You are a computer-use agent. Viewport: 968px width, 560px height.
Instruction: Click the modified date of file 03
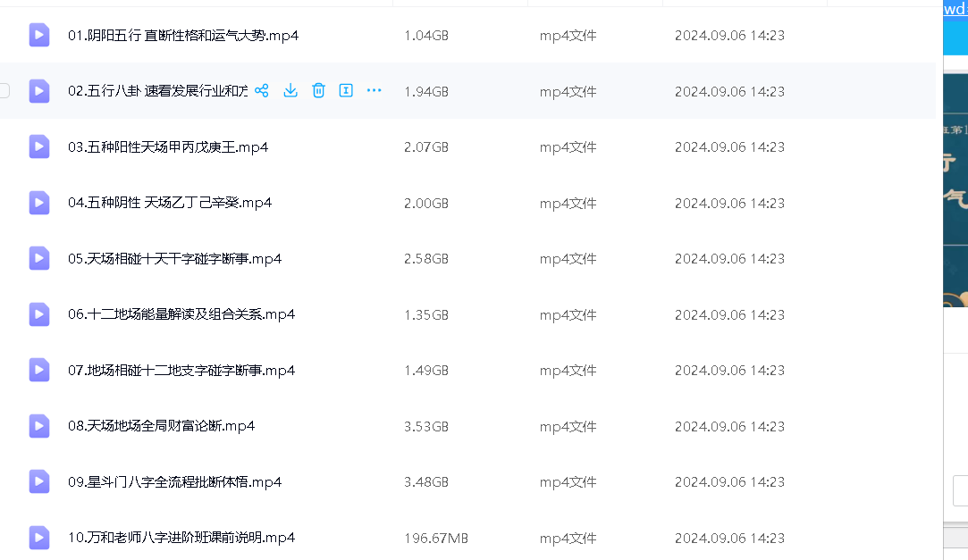click(x=729, y=147)
